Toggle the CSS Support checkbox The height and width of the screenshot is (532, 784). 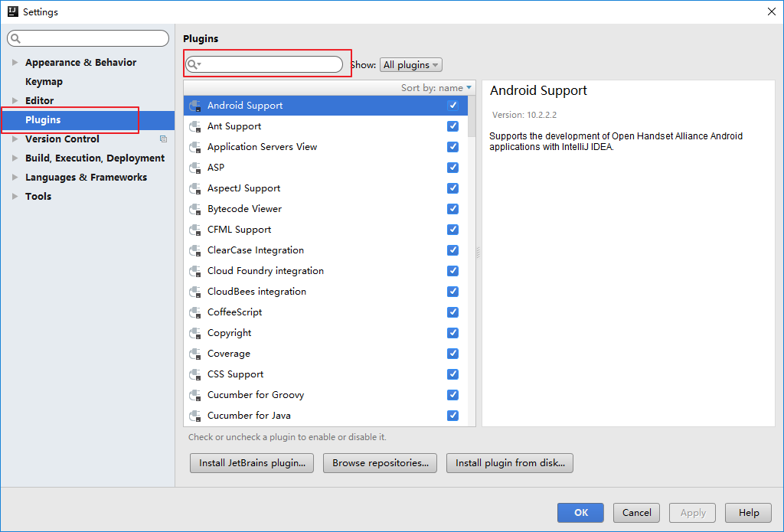click(x=452, y=374)
